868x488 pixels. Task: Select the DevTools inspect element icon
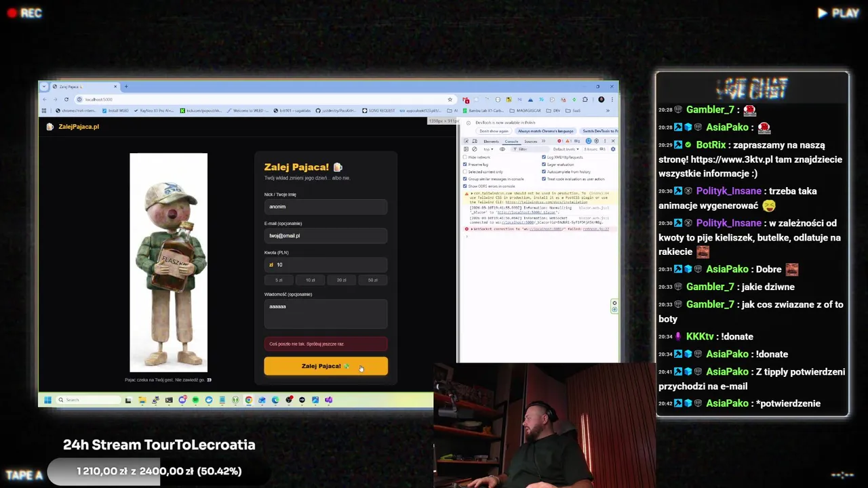click(466, 141)
